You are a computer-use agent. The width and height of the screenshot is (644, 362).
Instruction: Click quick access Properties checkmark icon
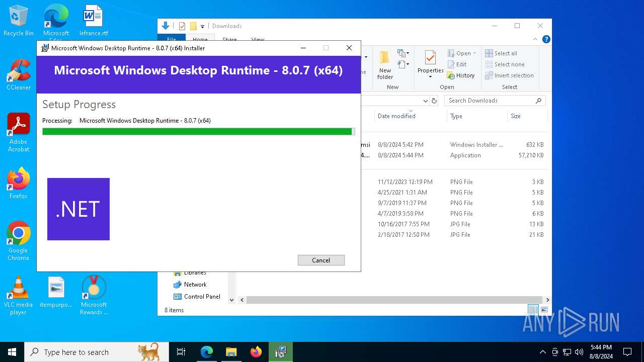182,26
